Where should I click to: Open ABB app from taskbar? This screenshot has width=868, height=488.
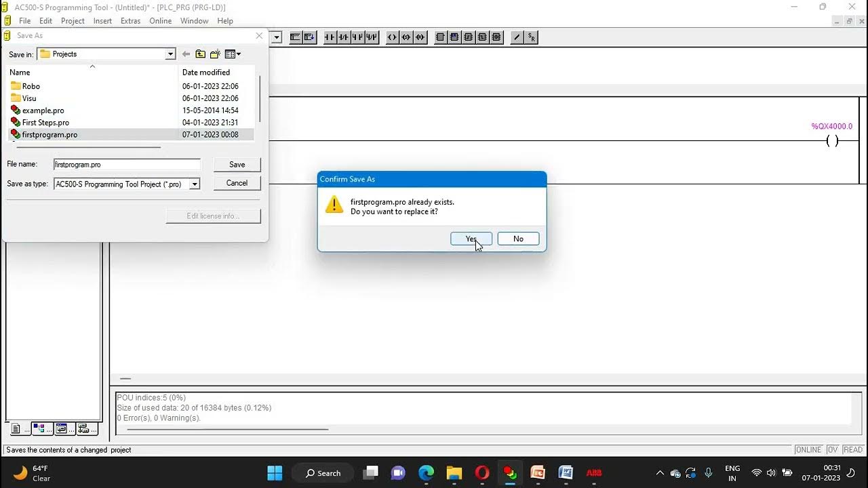tap(593, 472)
